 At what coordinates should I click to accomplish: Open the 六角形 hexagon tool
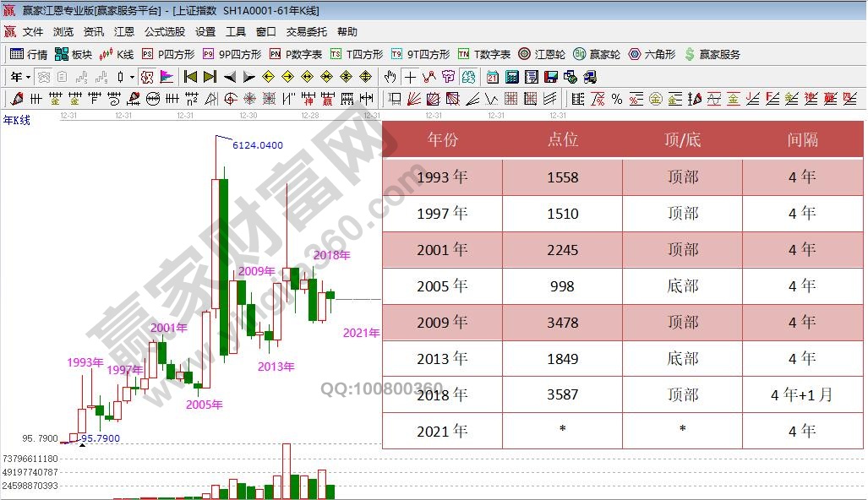pyautogui.click(x=652, y=54)
